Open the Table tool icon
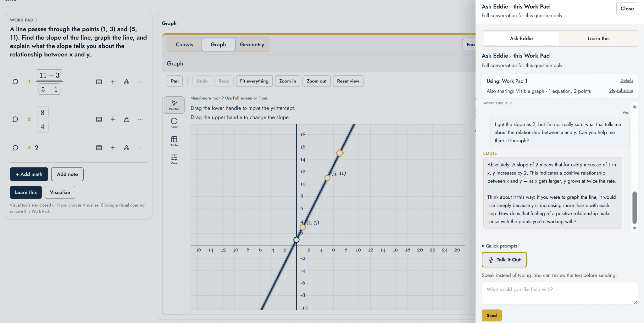The image size is (644, 323). pyautogui.click(x=174, y=141)
